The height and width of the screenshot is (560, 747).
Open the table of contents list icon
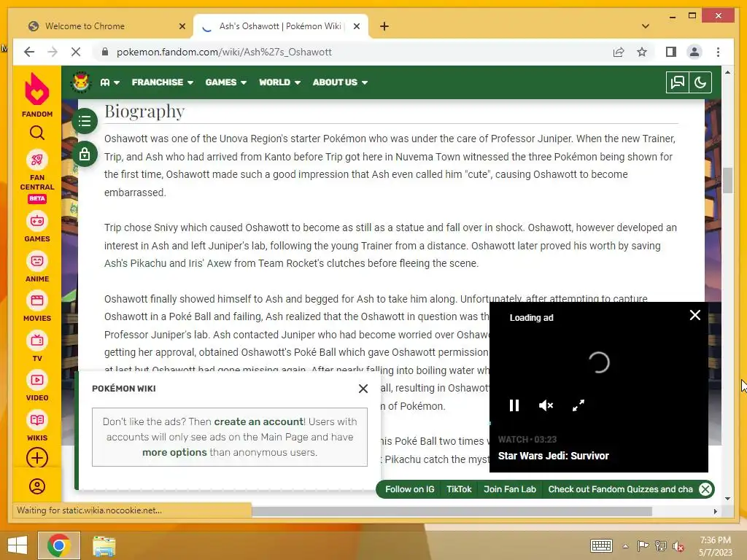point(85,121)
